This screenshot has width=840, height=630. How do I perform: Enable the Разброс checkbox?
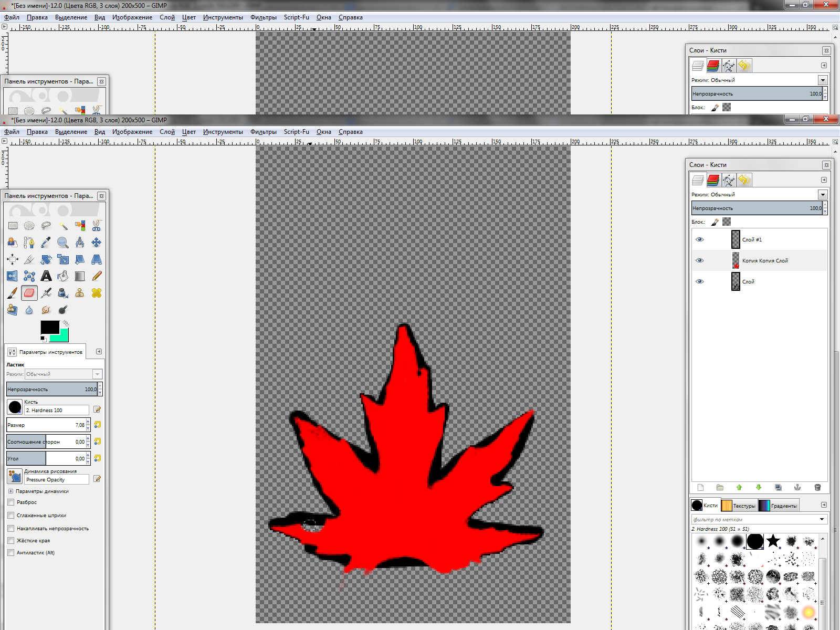11,502
